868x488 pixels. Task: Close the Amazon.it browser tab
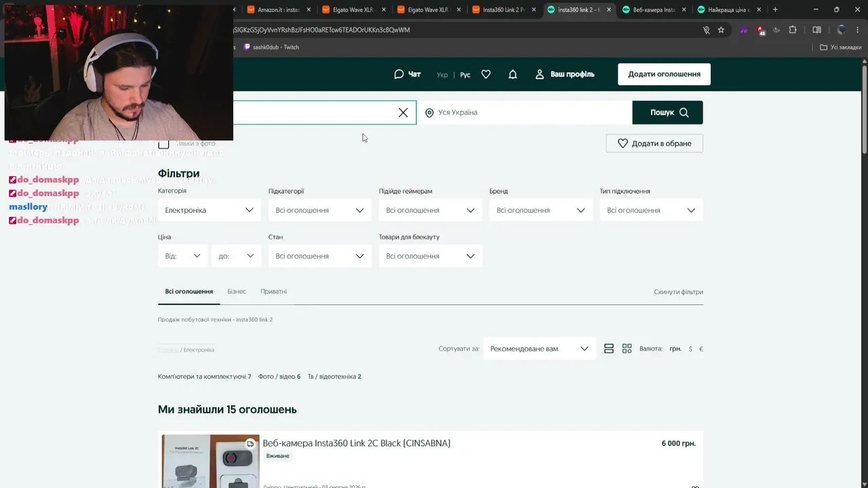click(309, 9)
